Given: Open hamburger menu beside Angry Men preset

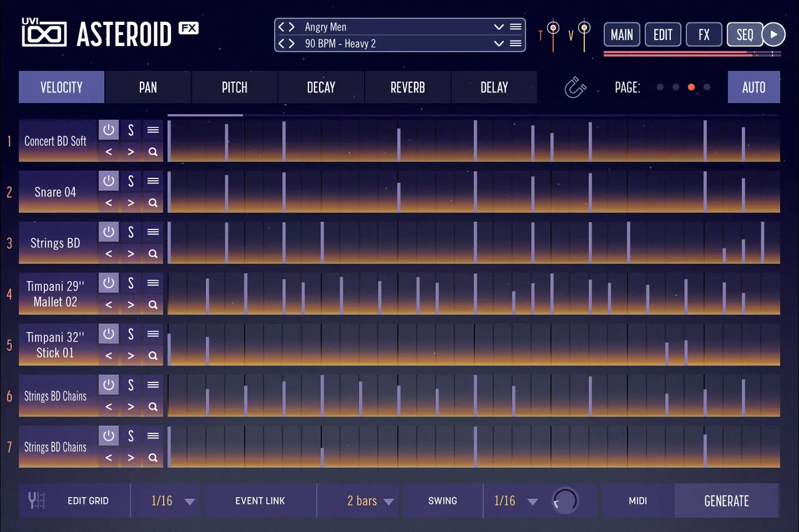Looking at the screenshot, I should (516, 27).
